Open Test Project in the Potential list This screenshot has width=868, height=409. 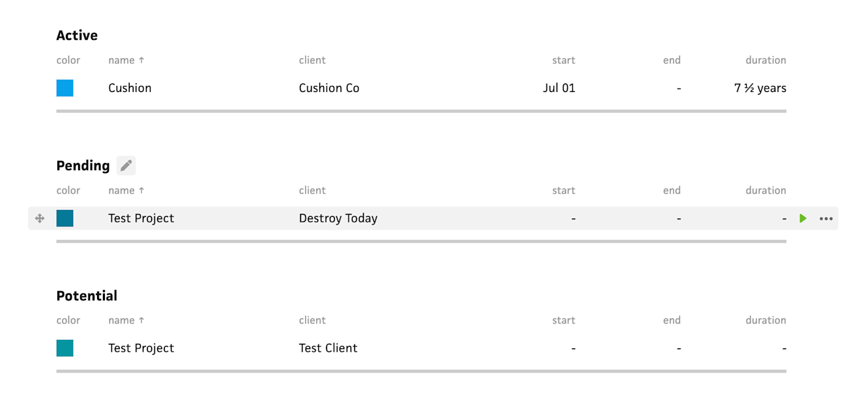point(141,348)
